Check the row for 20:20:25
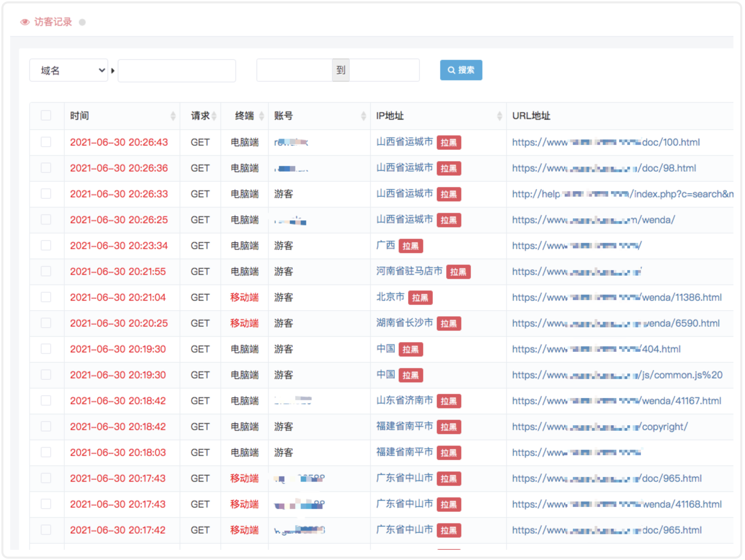The image size is (745, 560). (46, 323)
